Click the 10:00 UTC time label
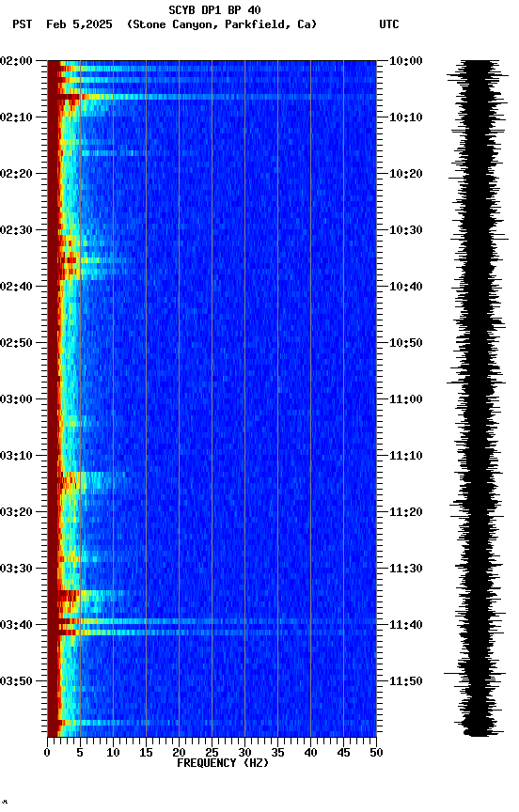Viewport: 519px width, 812px height. pyautogui.click(x=406, y=61)
